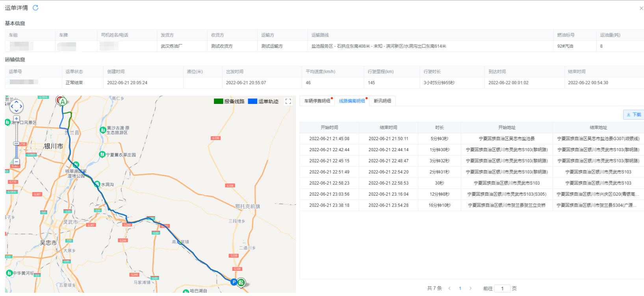
Task: Select the 线路偏离明细 tab
Action: (352, 101)
